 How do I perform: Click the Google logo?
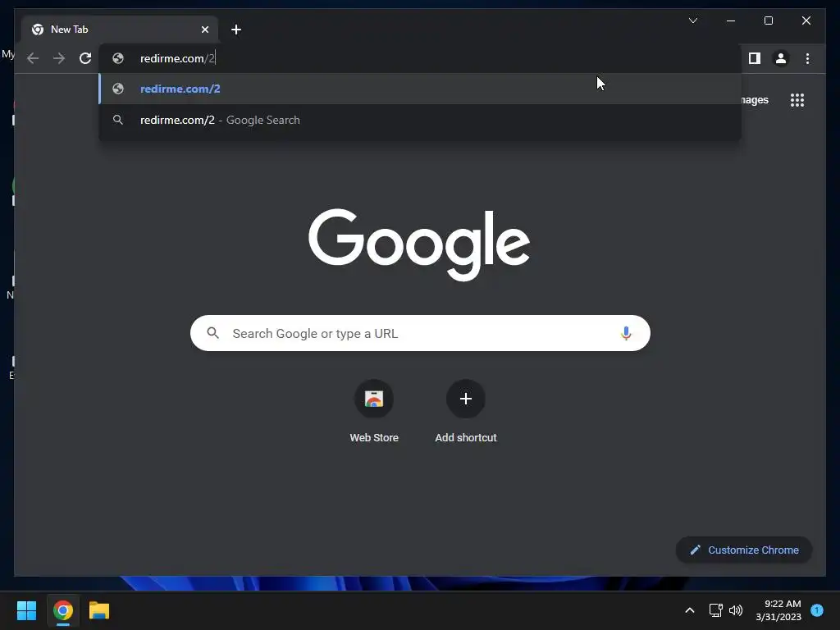pyautogui.click(x=419, y=244)
